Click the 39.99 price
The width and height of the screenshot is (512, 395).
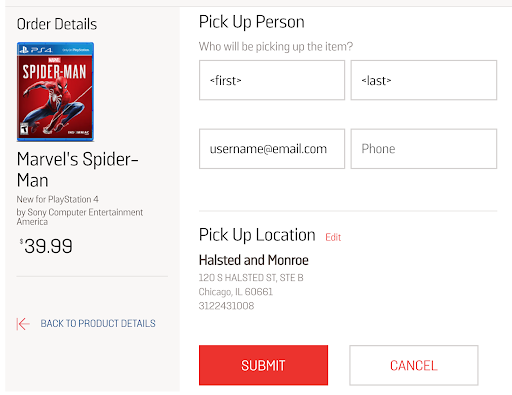coord(46,246)
